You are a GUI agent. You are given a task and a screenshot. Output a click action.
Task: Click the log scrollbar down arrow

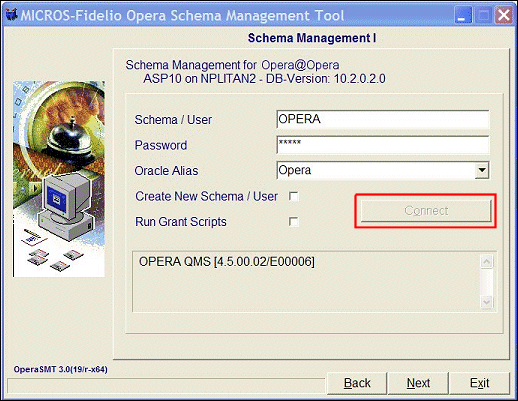coord(487,302)
